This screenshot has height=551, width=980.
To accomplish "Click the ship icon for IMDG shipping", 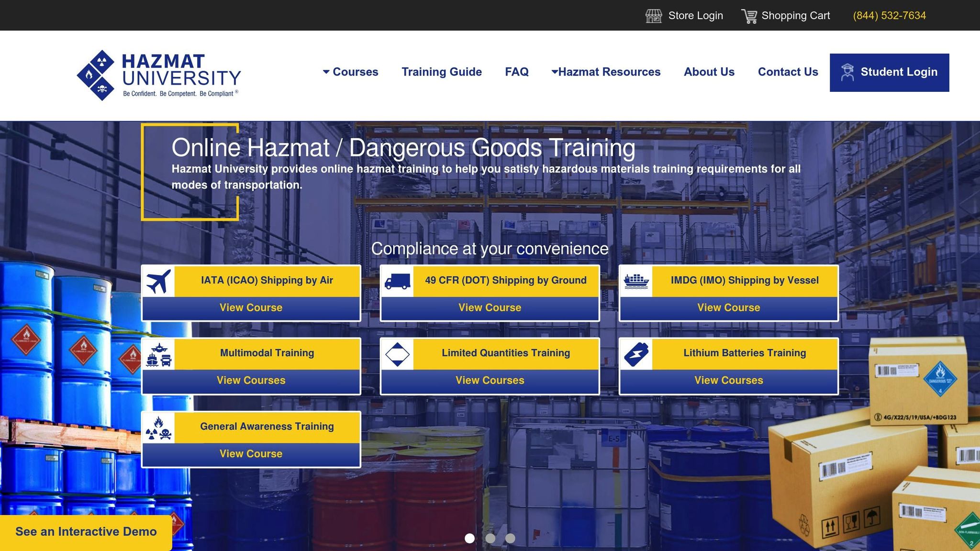I will point(636,281).
